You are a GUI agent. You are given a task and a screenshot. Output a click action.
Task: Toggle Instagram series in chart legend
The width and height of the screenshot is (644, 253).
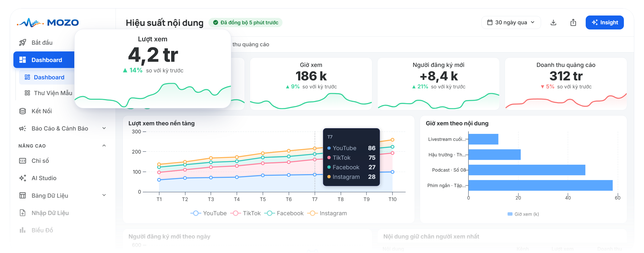(327, 213)
